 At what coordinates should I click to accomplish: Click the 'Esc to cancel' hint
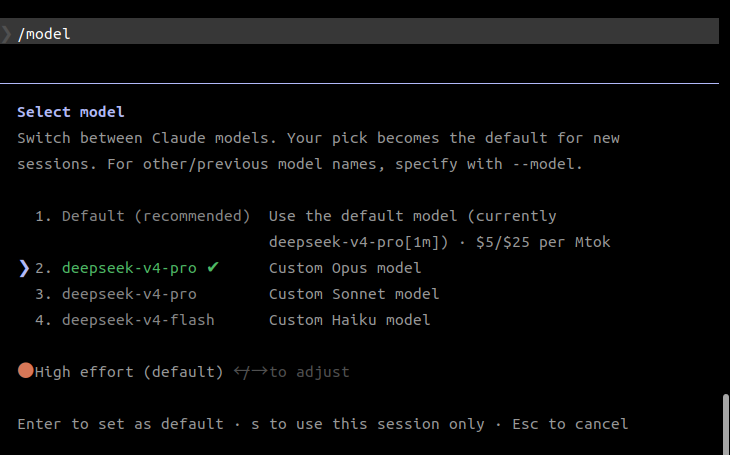point(570,424)
